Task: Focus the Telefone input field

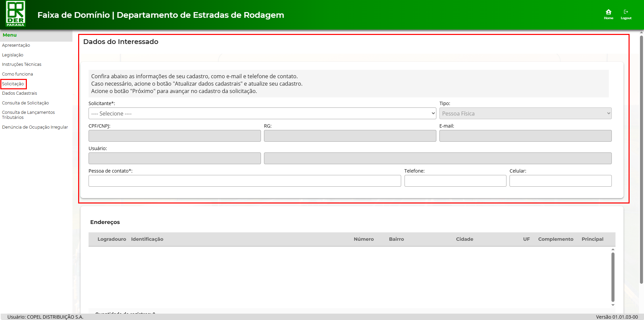Action: [x=455, y=181]
